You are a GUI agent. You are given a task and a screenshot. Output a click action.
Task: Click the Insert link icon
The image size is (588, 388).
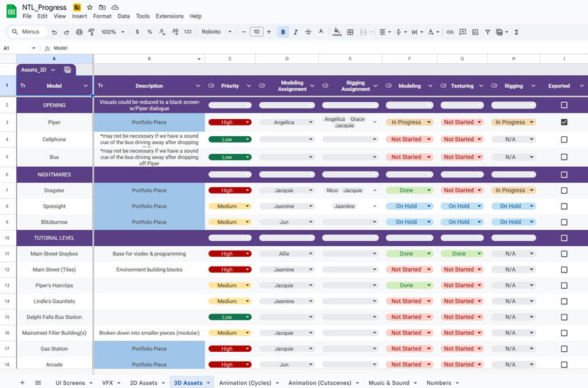pos(450,32)
